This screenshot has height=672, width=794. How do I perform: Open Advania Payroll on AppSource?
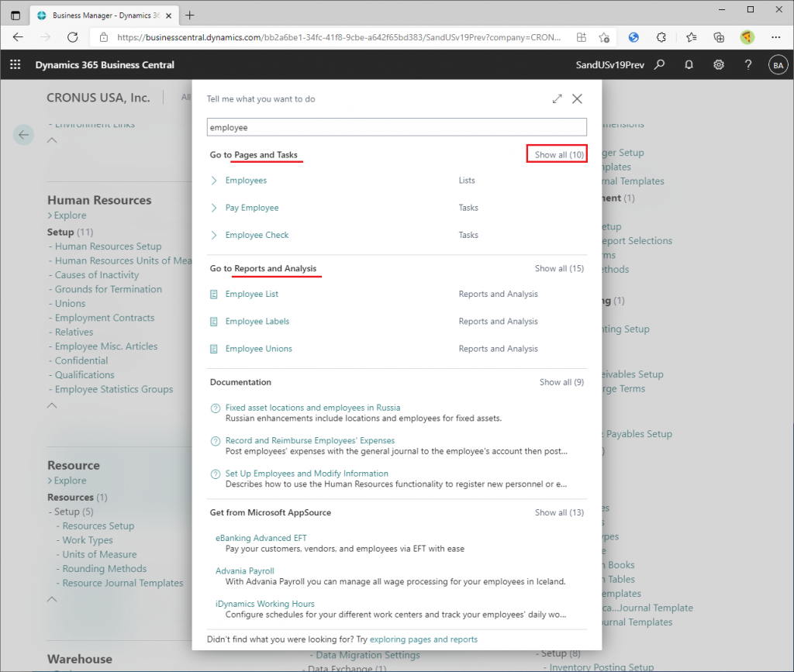click(x=245, y=570)
